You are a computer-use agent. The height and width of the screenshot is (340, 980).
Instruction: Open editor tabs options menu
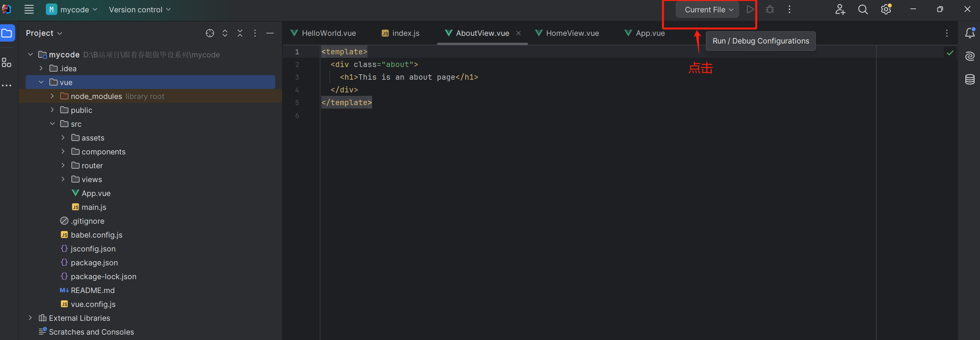pyautogui.click(x=947, y=33)
